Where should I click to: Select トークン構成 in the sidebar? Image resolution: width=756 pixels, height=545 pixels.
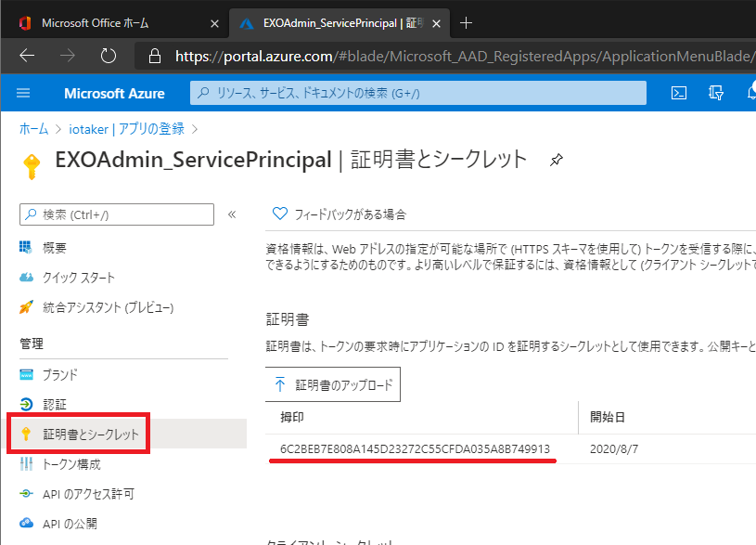71,464
